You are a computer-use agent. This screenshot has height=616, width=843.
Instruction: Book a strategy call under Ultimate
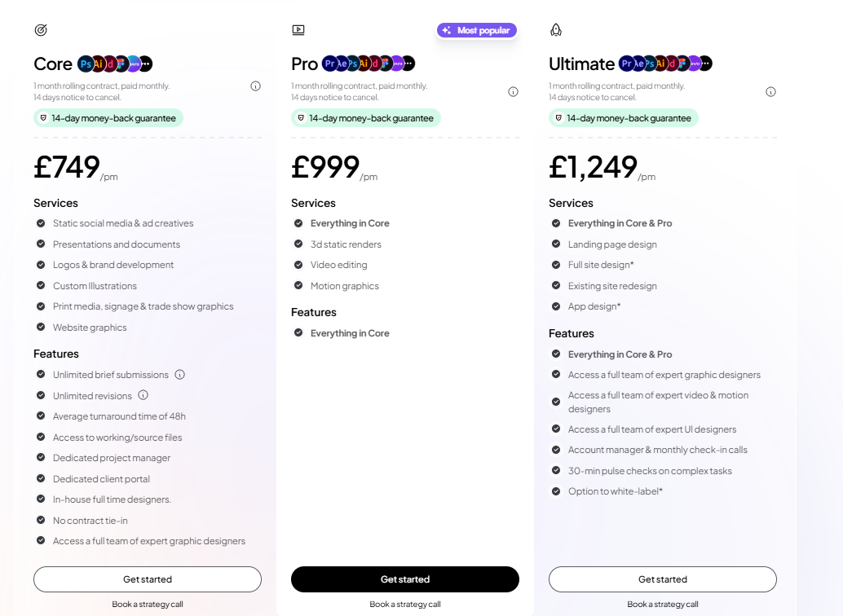663,605
